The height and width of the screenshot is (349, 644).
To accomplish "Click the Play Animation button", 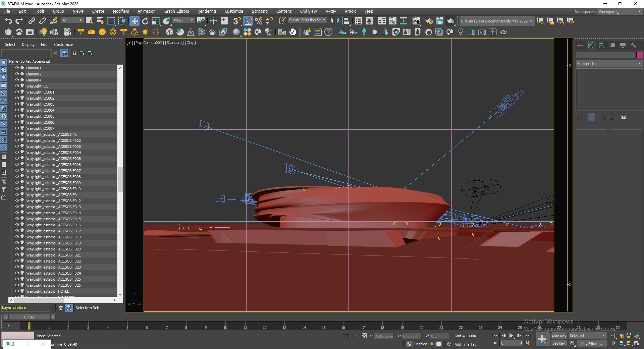I will [x=511, y=336].
